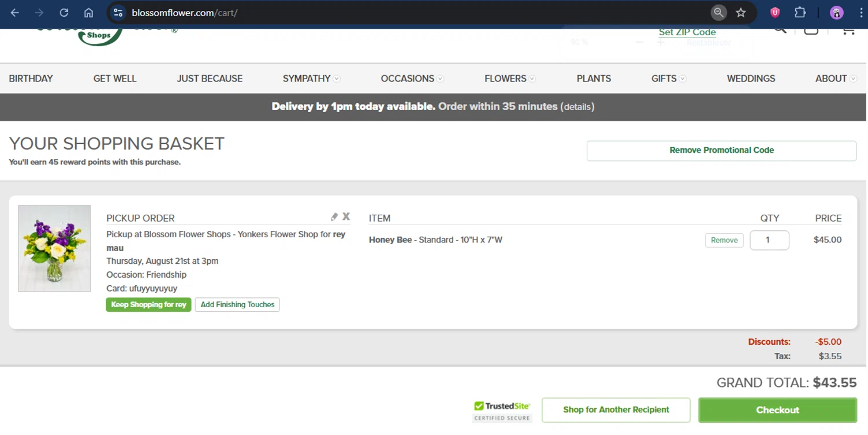Open the red shield extension icon
Image resolution: width=868 pixels, height=435 pixels.
pos(775,13)
